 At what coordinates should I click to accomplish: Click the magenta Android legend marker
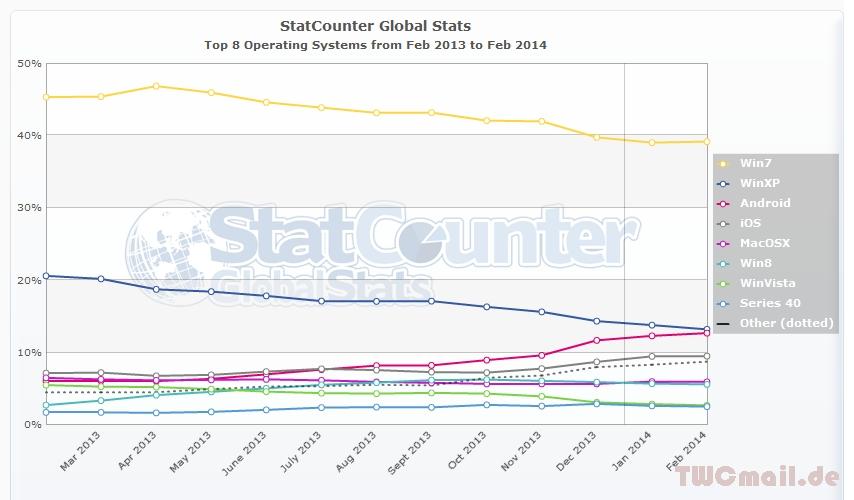pos(723,203)
